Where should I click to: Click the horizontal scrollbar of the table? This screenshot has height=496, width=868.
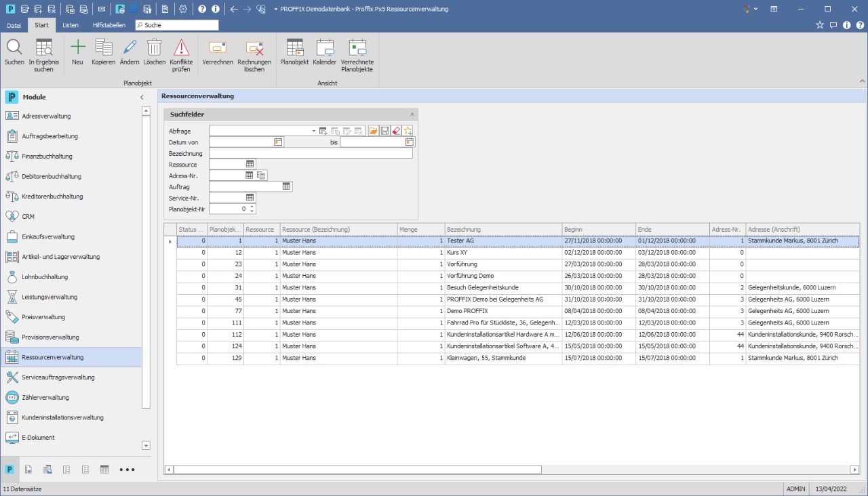(x=358, y=469)
